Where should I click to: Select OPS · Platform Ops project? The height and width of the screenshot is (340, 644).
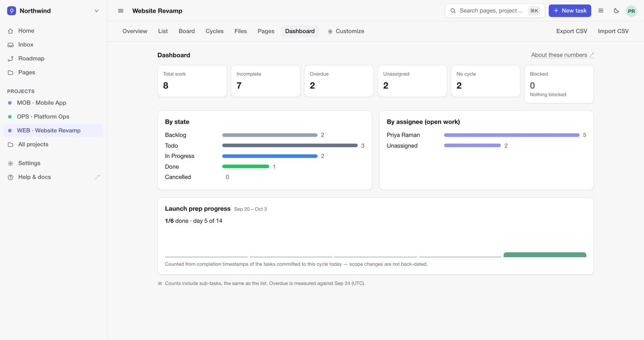click(x=54, y=117)
